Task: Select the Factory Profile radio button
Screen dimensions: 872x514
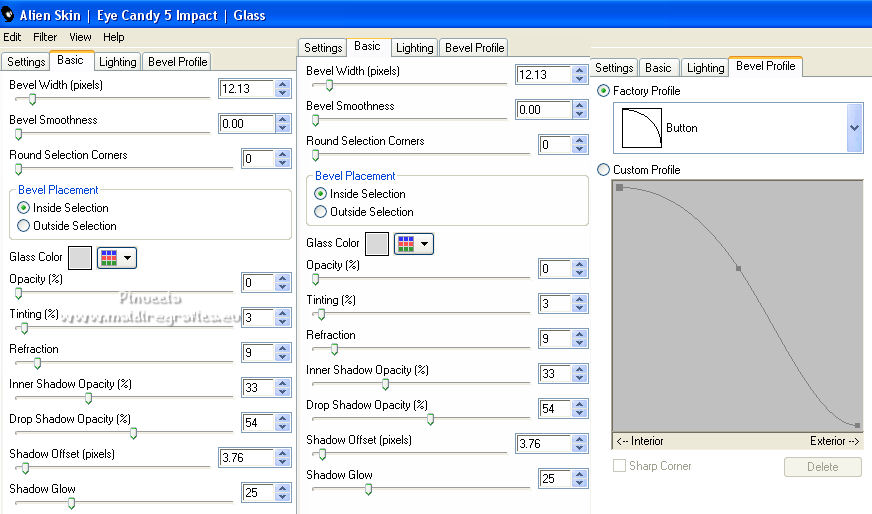Action: tap(603, 91)
